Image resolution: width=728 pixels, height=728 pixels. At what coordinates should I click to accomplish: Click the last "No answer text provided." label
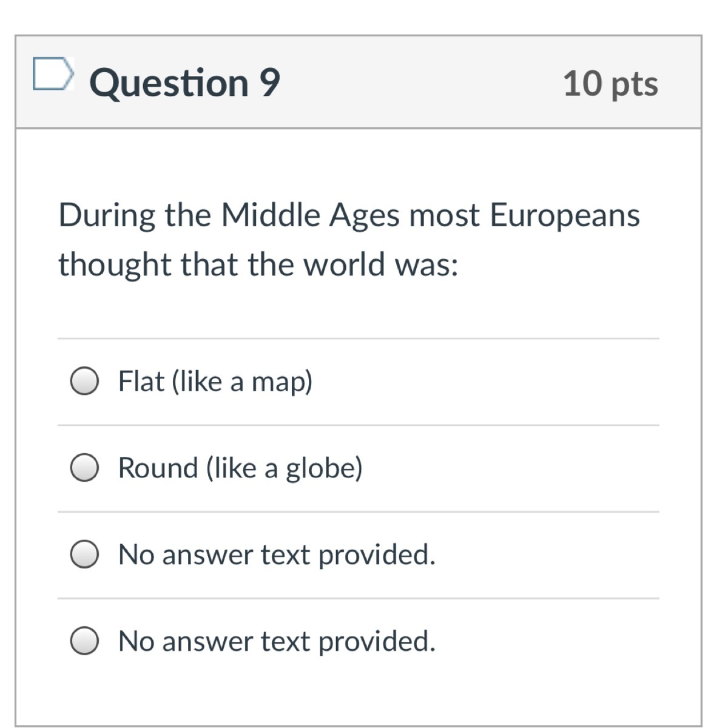[277, 641]
